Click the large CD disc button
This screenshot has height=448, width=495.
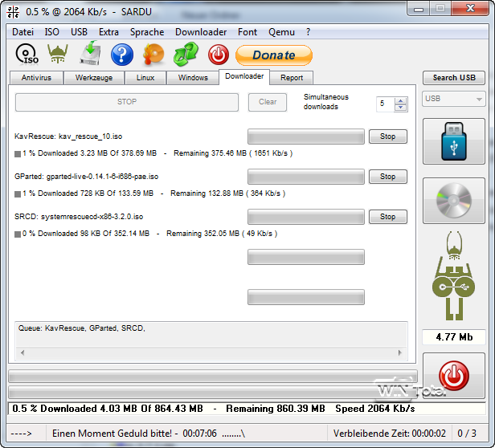(x=454, y=201)
